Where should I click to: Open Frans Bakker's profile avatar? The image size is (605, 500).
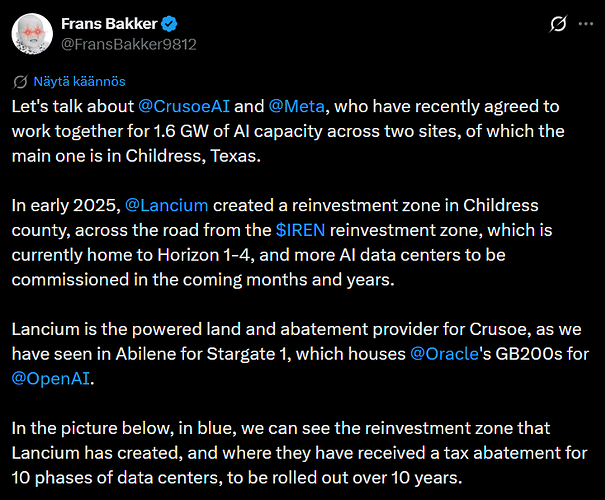(x=32, y=34)
